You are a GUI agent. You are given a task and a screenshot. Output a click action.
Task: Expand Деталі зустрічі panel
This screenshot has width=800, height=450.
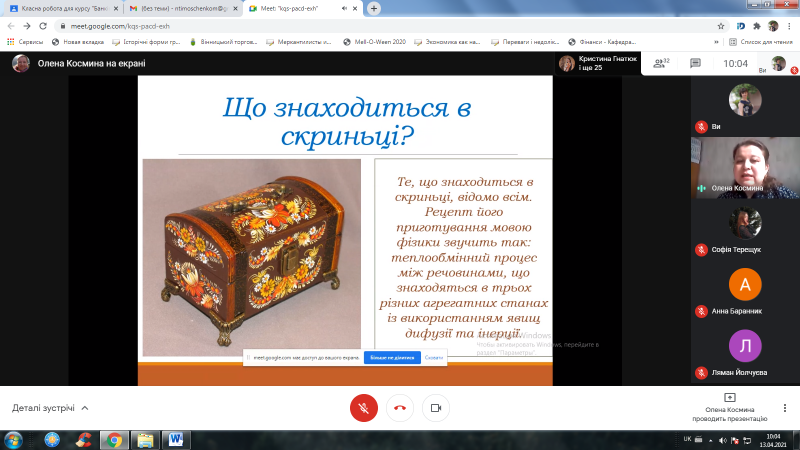50,408
